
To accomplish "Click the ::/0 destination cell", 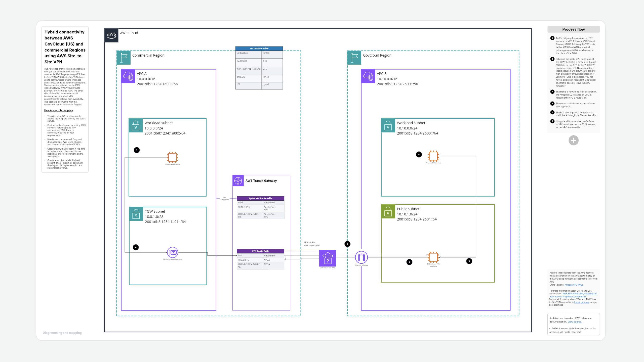I will pyautogui.click(x=249, y=85).
